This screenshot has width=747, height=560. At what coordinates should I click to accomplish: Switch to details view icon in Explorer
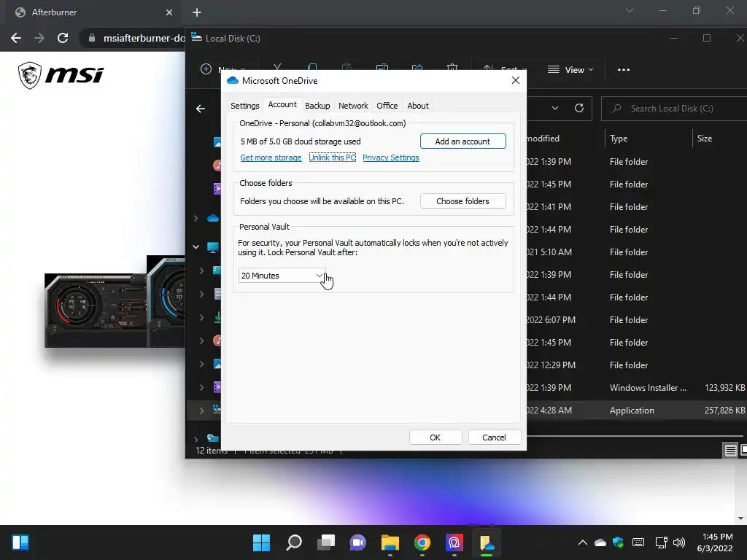coord(730,450)
